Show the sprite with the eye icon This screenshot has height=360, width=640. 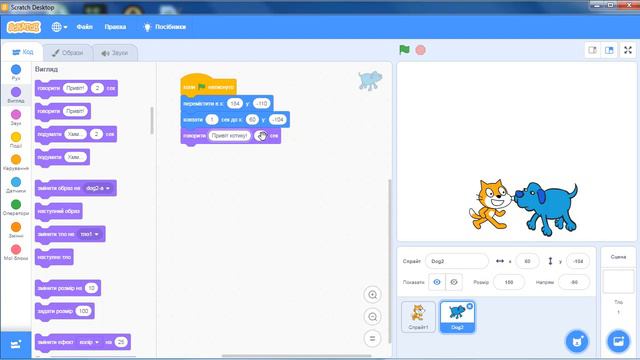pos(437,282)
